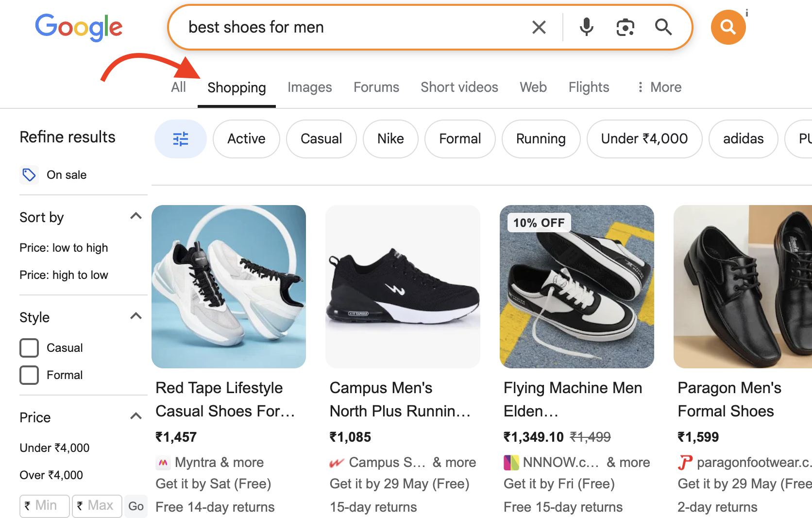Click the orange round search button

(x=728, y=27)
